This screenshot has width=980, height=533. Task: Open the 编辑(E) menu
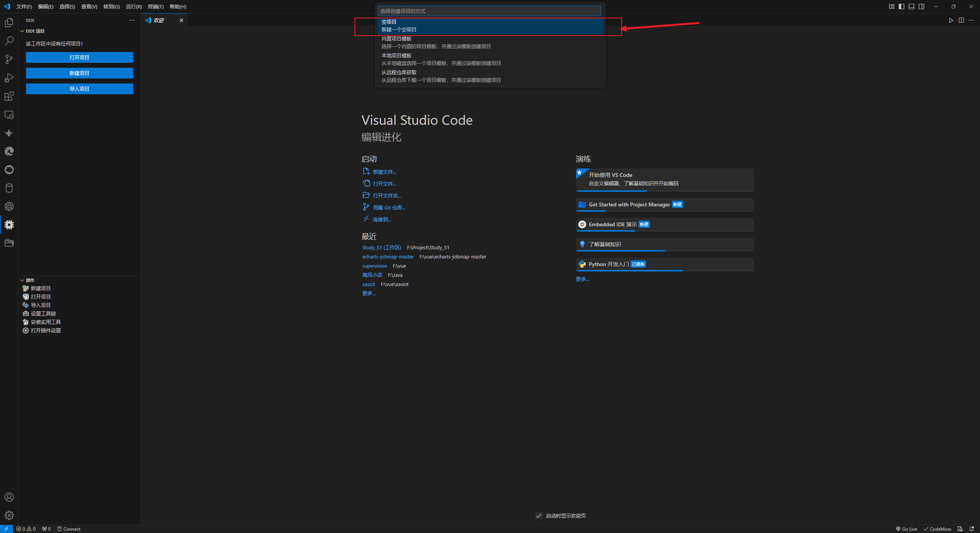[46, 7]
